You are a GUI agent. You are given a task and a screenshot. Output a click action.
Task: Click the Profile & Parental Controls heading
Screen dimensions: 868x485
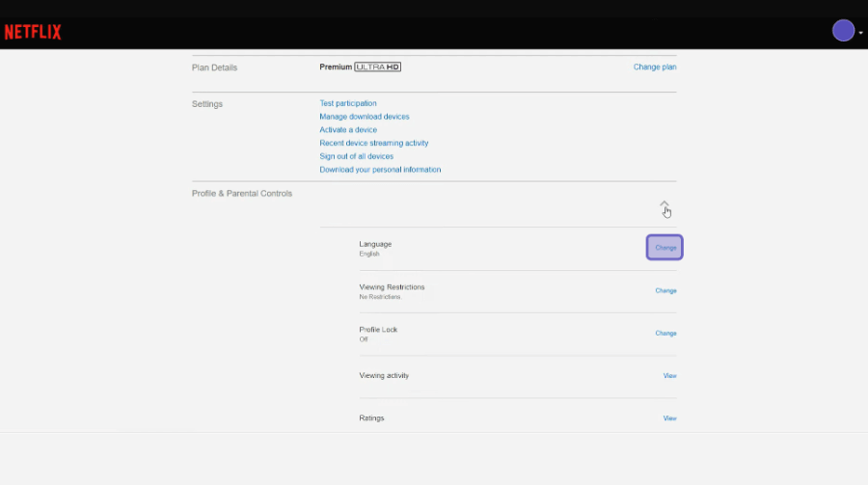[242, 193]
